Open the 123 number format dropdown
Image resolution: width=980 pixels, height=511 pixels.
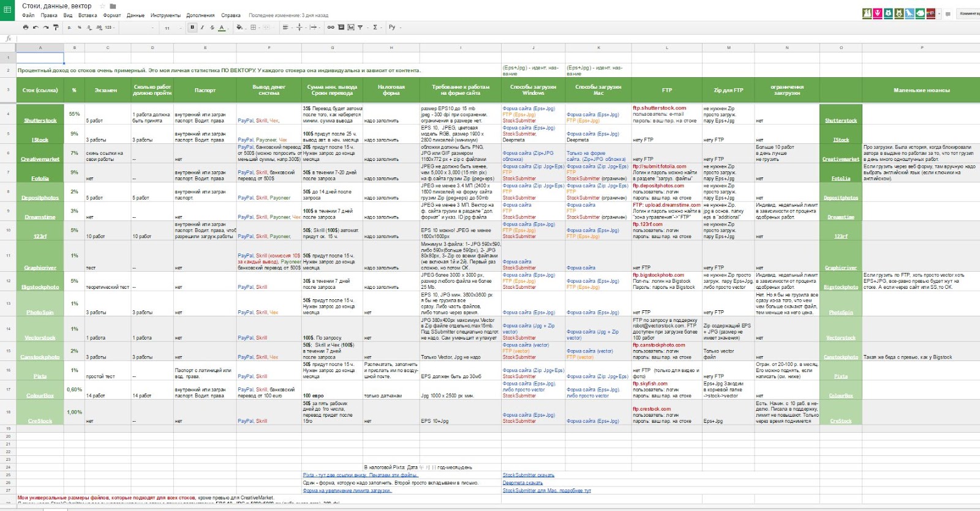(110, 28)
